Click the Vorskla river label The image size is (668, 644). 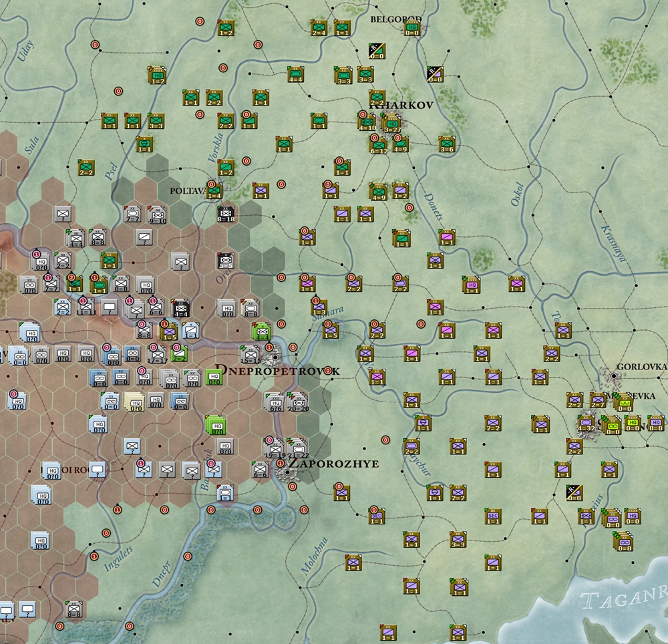[x=216, y=148]
